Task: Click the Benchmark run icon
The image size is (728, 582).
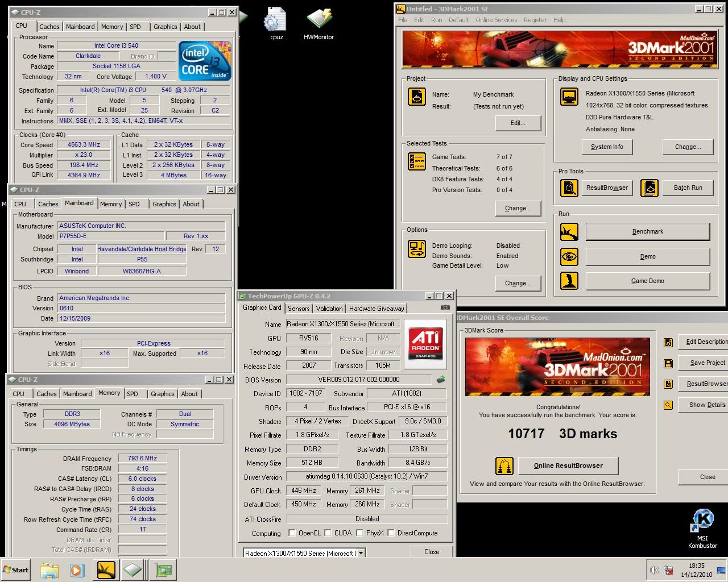Action: click(569, 232)
